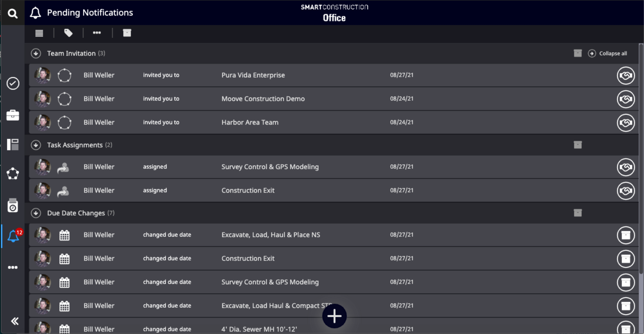The width and height of the screenshot is (644, 334).
Task: Click the floating plus add button
Action: 334,316
